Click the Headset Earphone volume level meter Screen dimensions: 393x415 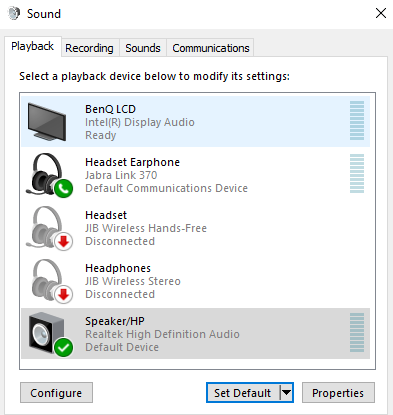(x=357, y=174)
